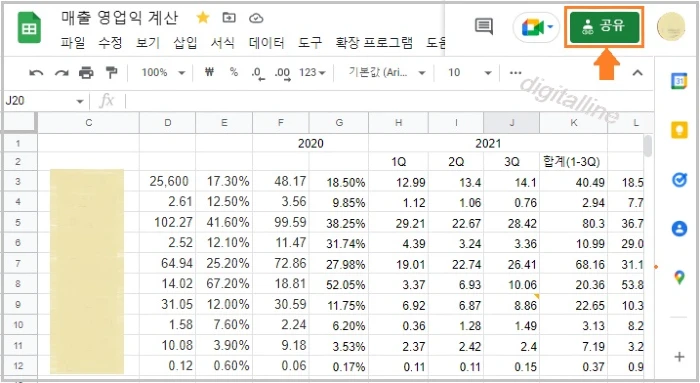Collapse the header with the up chevron
This screenshot has width=700, height=383.
coord(638,73)
